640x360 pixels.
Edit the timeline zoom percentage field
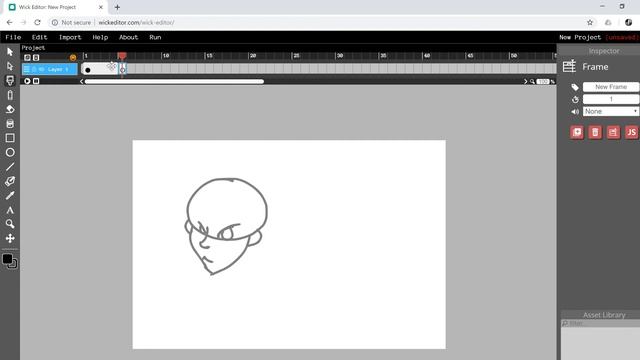tap(543, 82)
